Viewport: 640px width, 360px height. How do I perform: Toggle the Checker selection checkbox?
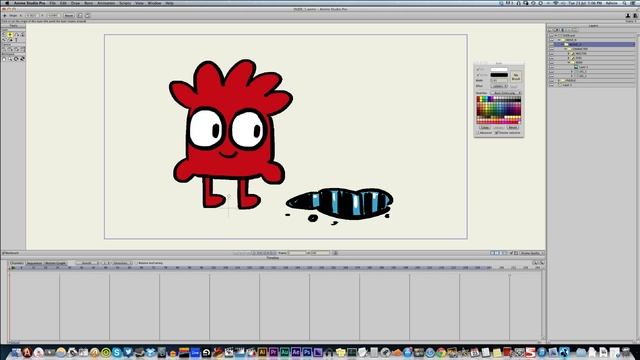[496, 133]
